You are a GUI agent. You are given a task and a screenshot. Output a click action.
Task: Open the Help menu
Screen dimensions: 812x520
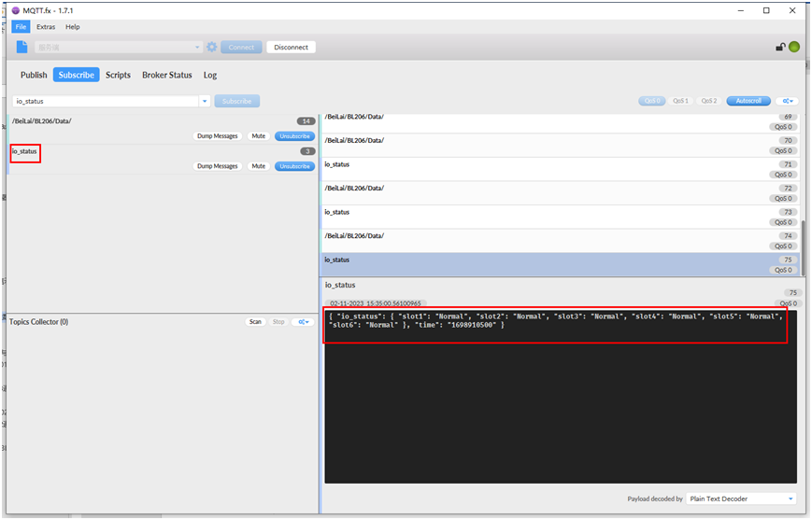coord(73,27)
